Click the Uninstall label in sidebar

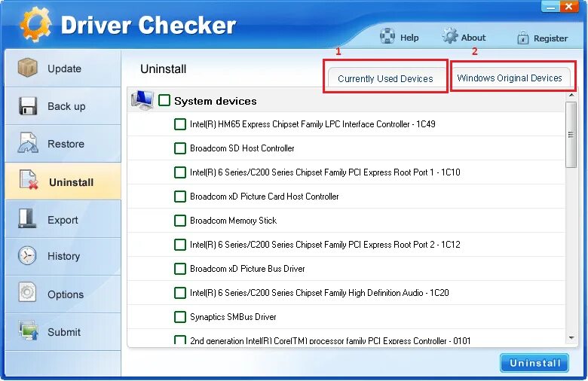pos(72,182)
